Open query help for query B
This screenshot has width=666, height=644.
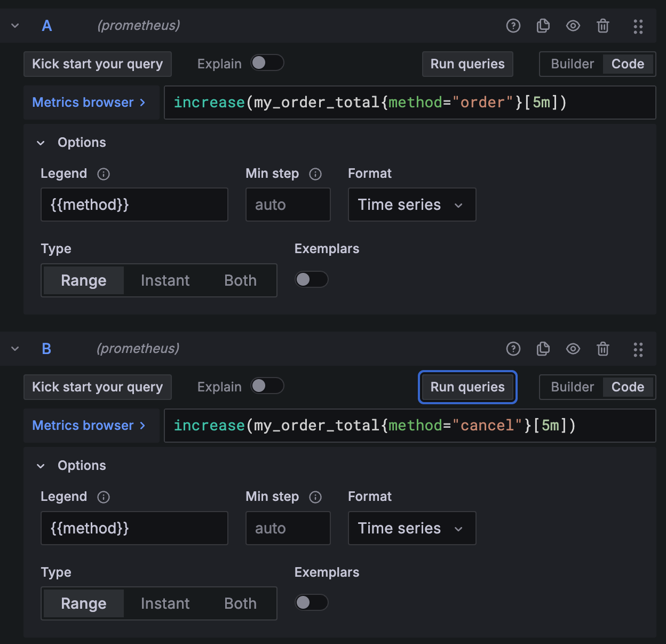click(513, 349)
